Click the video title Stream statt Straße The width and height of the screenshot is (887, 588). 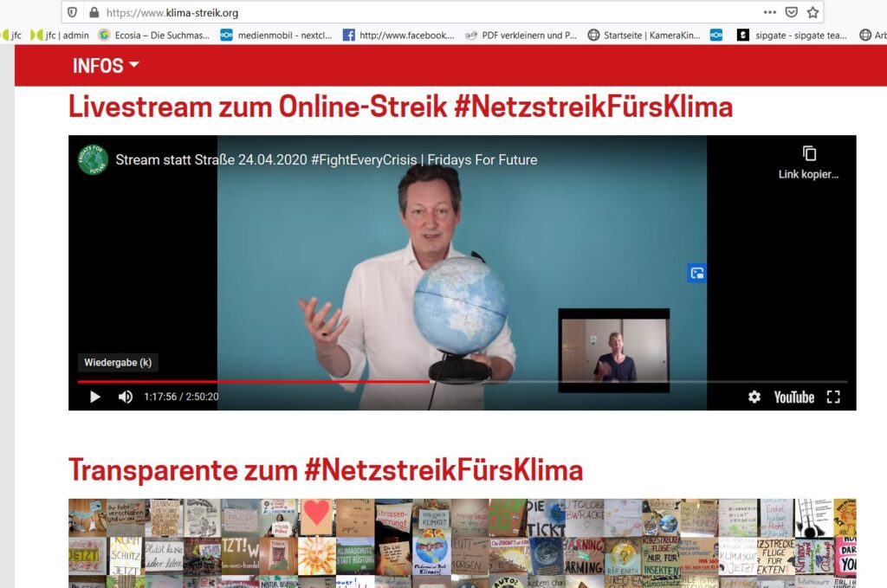pos(326,159)
